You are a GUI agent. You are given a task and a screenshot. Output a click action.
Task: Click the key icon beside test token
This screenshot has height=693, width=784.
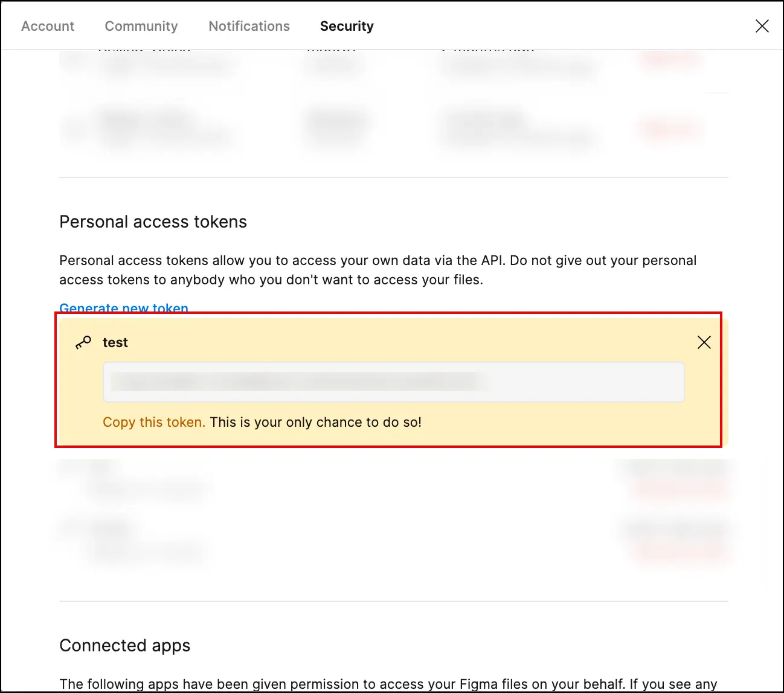(83, 342)
